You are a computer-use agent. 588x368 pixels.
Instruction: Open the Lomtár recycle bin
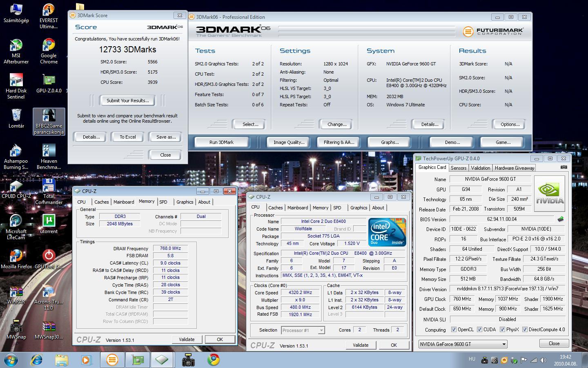click(x=16, y=119)
